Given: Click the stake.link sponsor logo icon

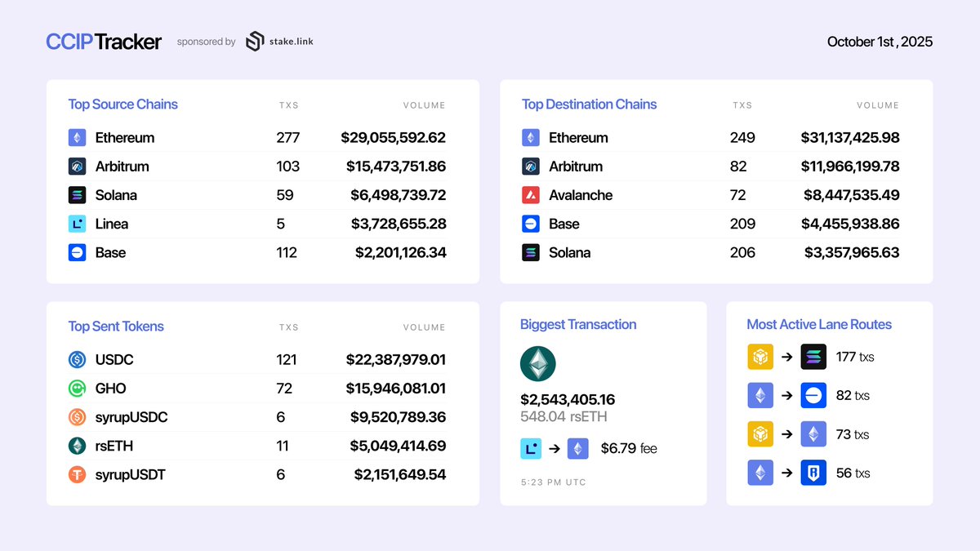Looking at the screenshot, I should 255,42.
